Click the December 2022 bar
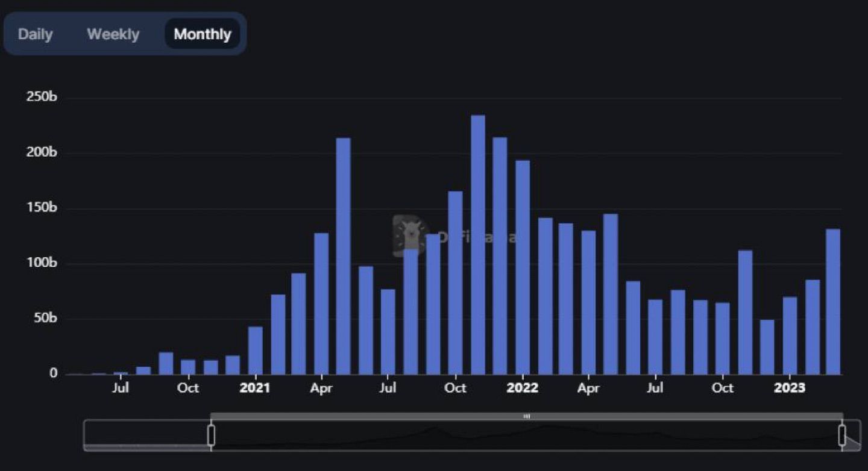 (x=767, y=346)
